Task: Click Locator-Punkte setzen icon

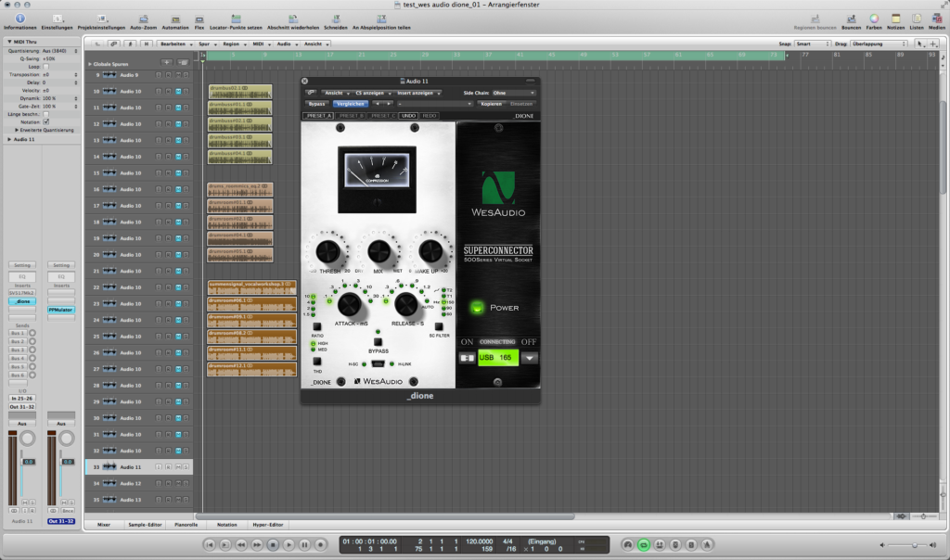Action: click(x=236, y=19)
